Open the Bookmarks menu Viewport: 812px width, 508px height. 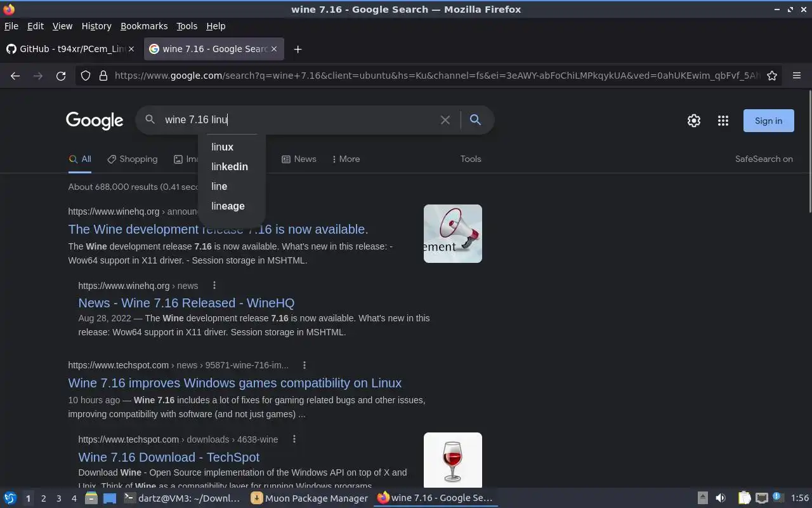pos(144,26)
